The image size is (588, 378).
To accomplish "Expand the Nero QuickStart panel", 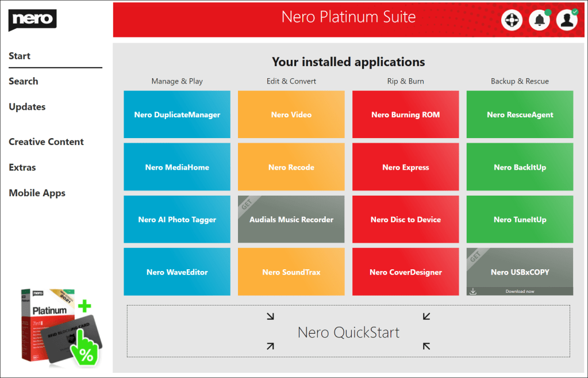I will [x=348, y=332].
